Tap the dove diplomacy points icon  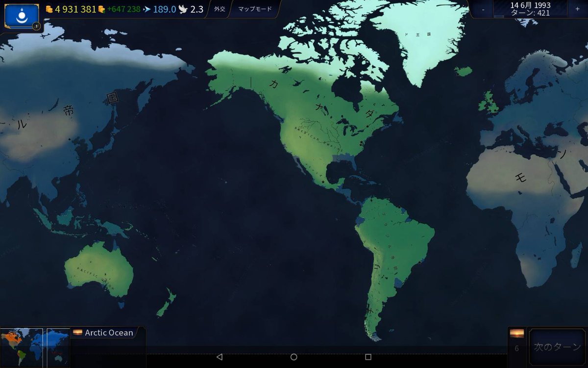click(183, 9)
